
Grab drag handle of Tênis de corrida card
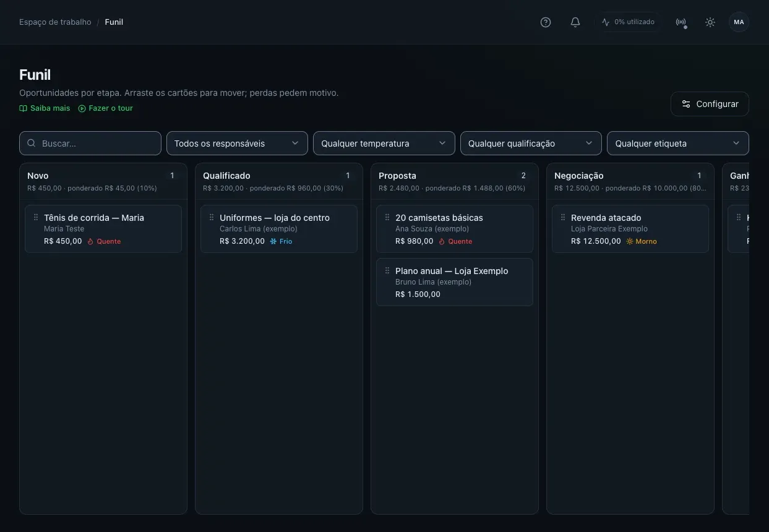click(x=36, y=218)
